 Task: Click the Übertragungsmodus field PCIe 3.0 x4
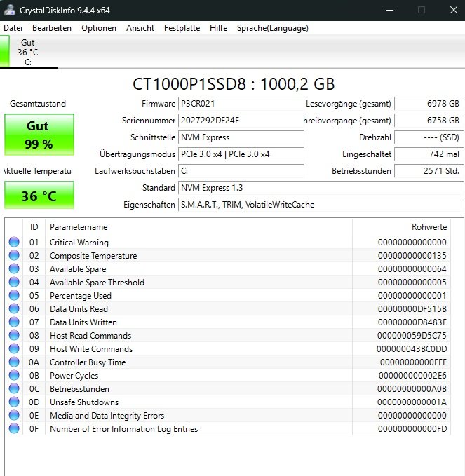click(x=241, y=154)
